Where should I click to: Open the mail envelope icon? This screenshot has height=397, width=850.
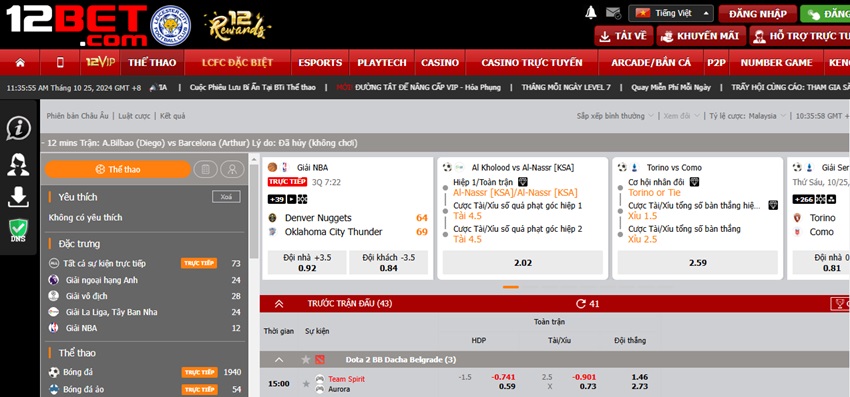pyautogui.click(x=613, y=12)
